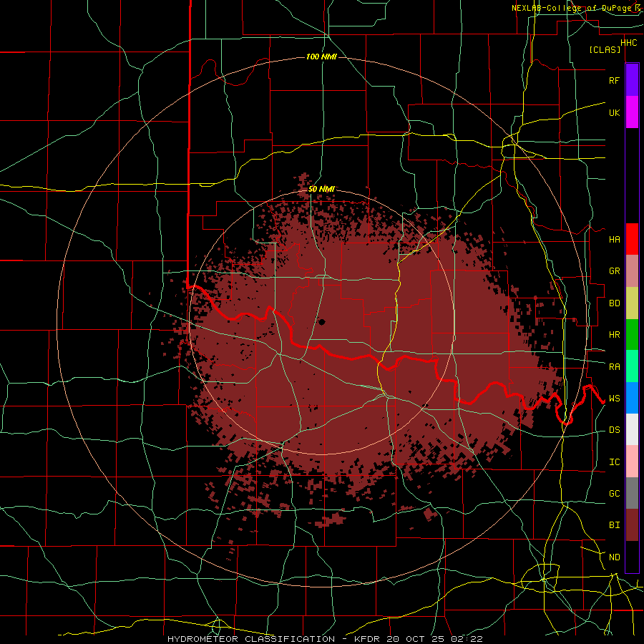Image resolution: width=644 pixels, height=644 pixels.
Task: Click the magenta UK legend swatch
Action: (x=632, y=112)
